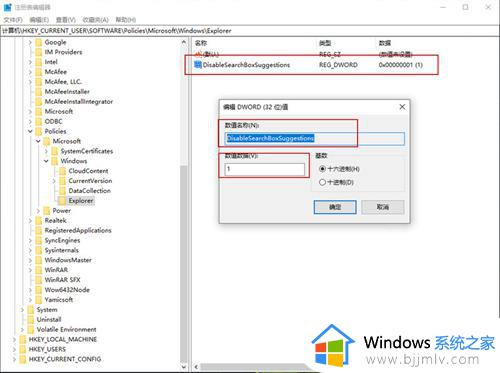This screenshot has height=373, width=500.
Task: Open the Favorites (收藏夹) menu
Action: point(95,20)
